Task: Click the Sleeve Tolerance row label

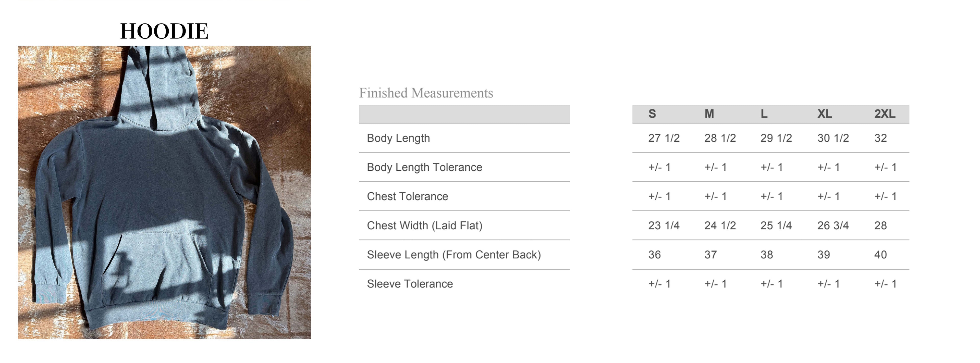Action: click(410, 284)
